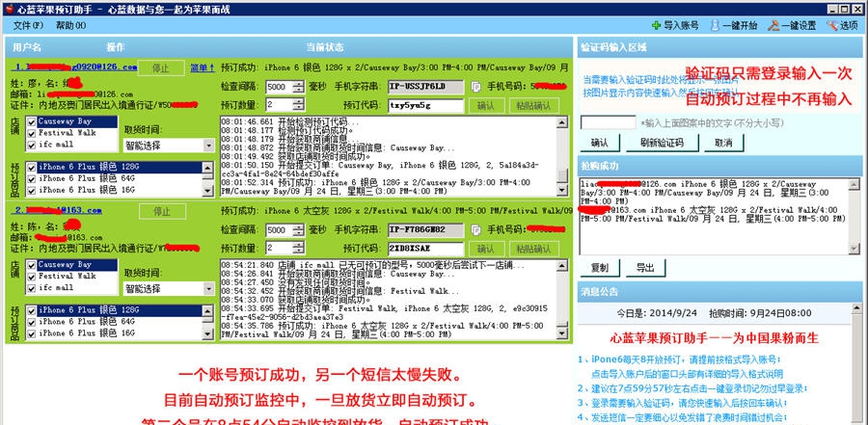The image size is (868, 425).
Task: Click the 手机字符串 field IP-F786GW82
Action: 425,229
